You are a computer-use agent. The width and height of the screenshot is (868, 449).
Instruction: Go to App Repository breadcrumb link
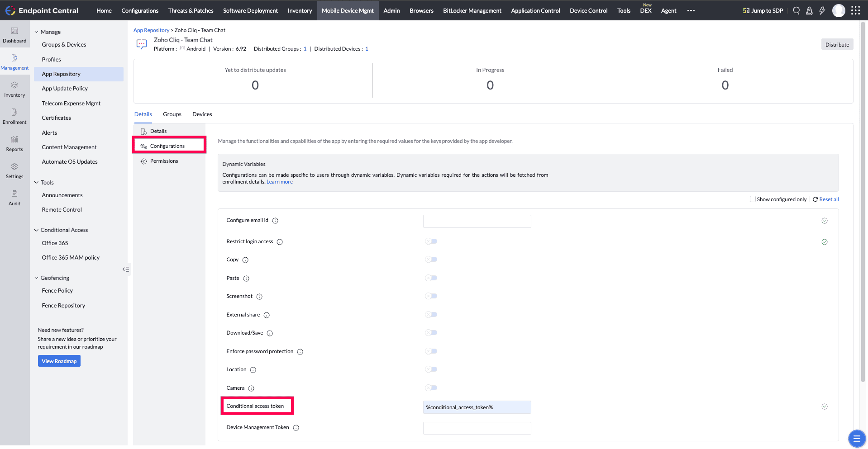pos(151,30)
